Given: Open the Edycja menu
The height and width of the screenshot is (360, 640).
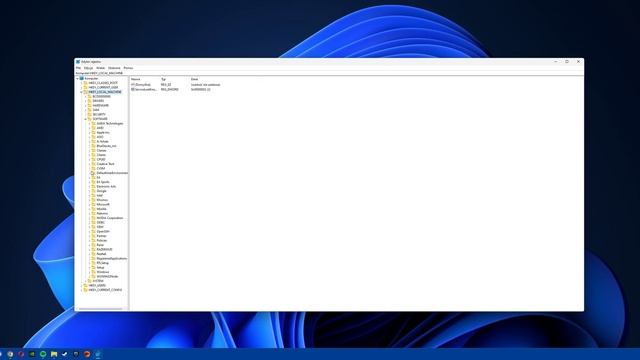Looking at the screenshot, I should [x=89, y=68].
